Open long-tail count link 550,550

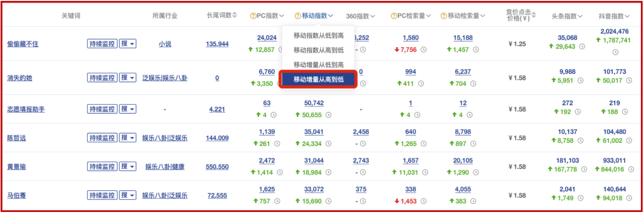coord(217,167)
